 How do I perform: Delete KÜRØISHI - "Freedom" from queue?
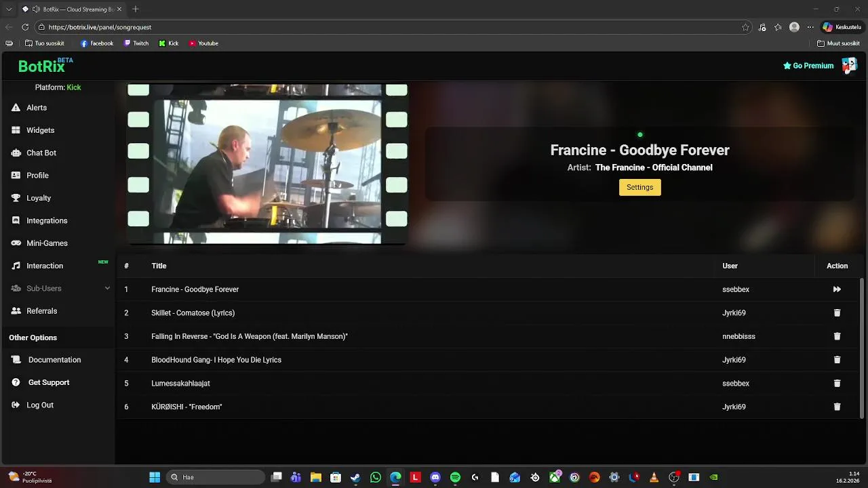point(837,407)
